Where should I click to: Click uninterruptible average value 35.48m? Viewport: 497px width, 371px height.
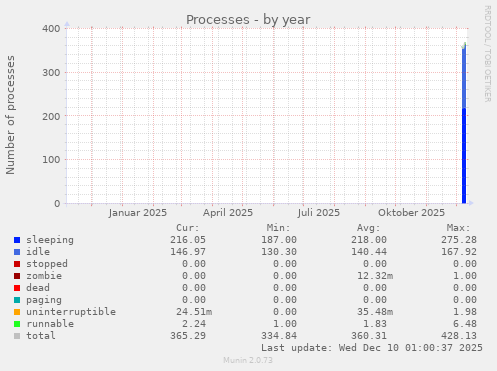(x=375, y=312)
